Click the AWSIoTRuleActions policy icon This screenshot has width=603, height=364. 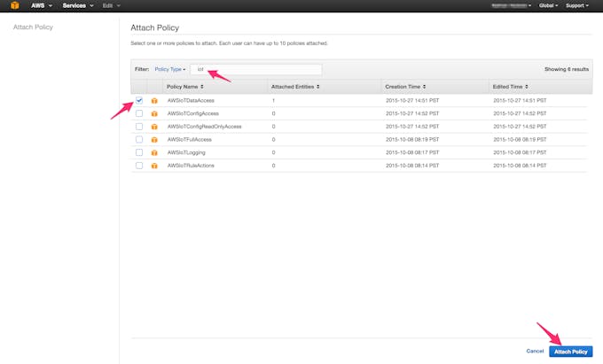154,166
